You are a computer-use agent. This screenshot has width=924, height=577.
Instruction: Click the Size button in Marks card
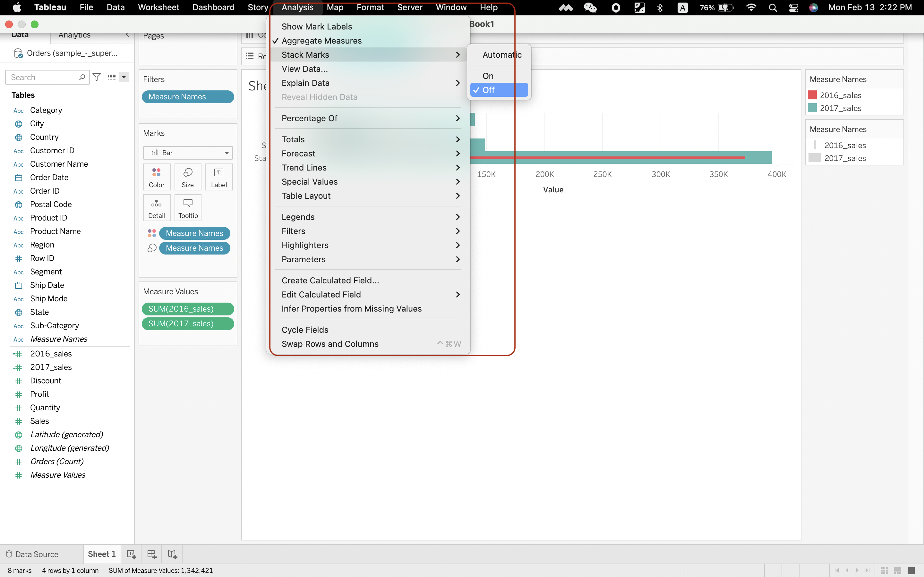187,177
